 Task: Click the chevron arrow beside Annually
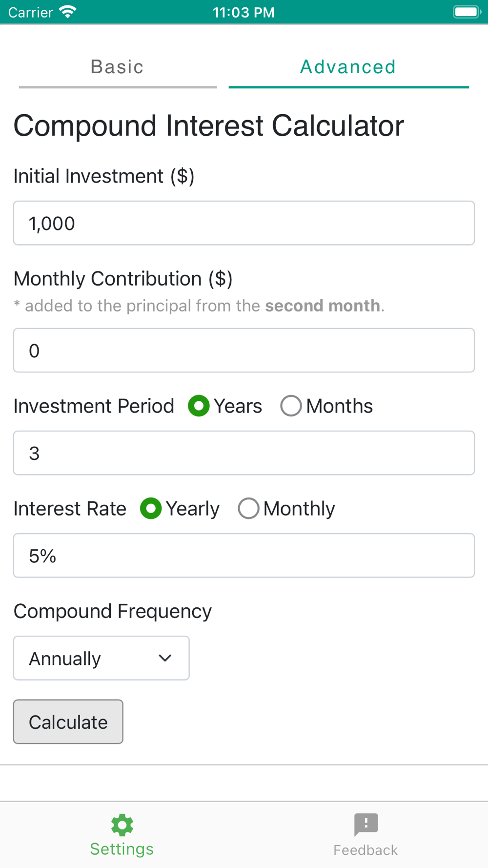coord(165,658)
